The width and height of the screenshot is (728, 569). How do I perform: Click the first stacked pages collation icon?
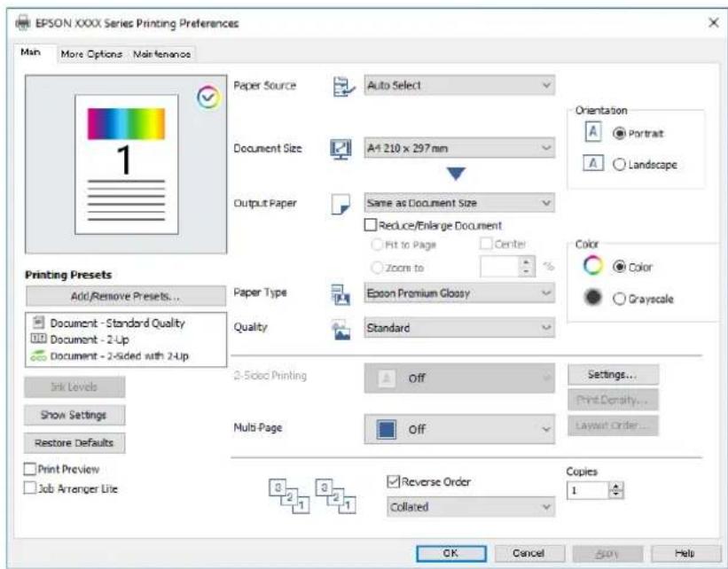point(289,496)
